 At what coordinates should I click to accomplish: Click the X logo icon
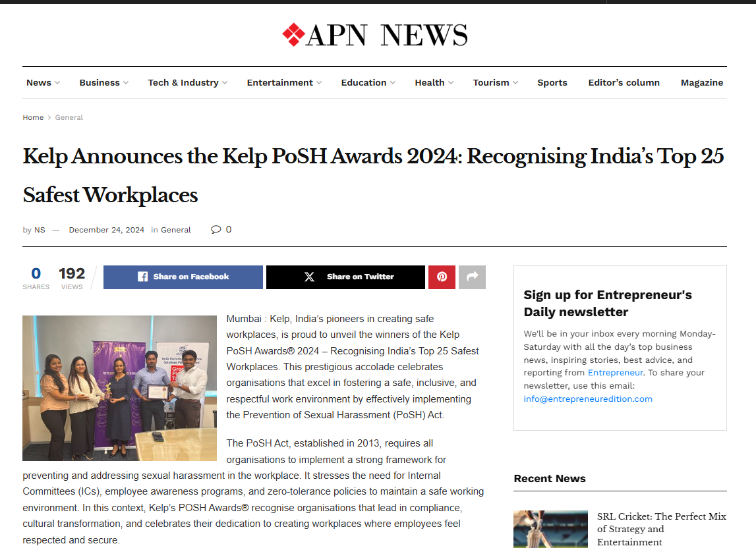310,277
